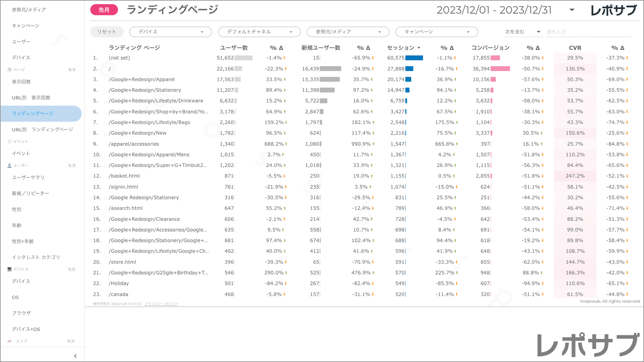Open the プライバシー ポリシー link

161,304
